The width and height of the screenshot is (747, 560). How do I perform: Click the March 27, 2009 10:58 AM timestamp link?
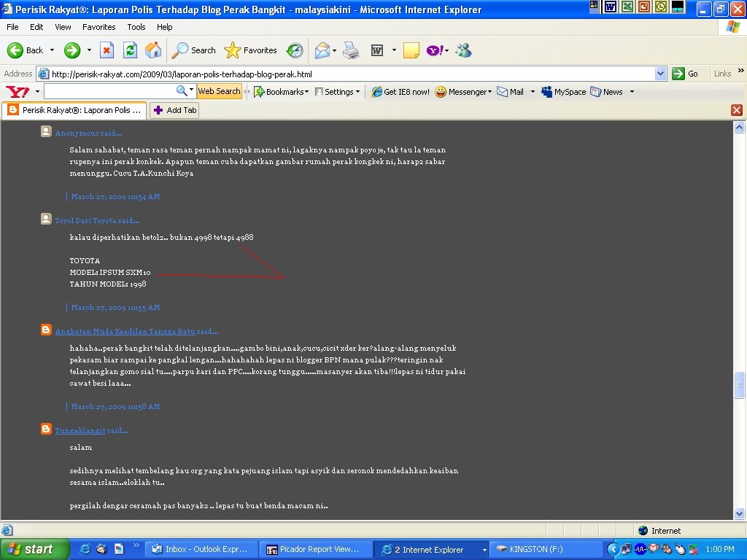click(115, 407)
